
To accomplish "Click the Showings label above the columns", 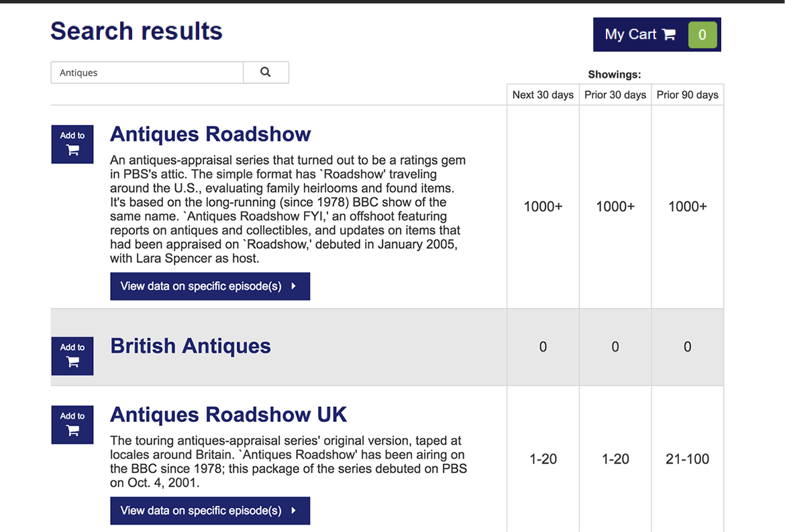I will coord(614,74).
